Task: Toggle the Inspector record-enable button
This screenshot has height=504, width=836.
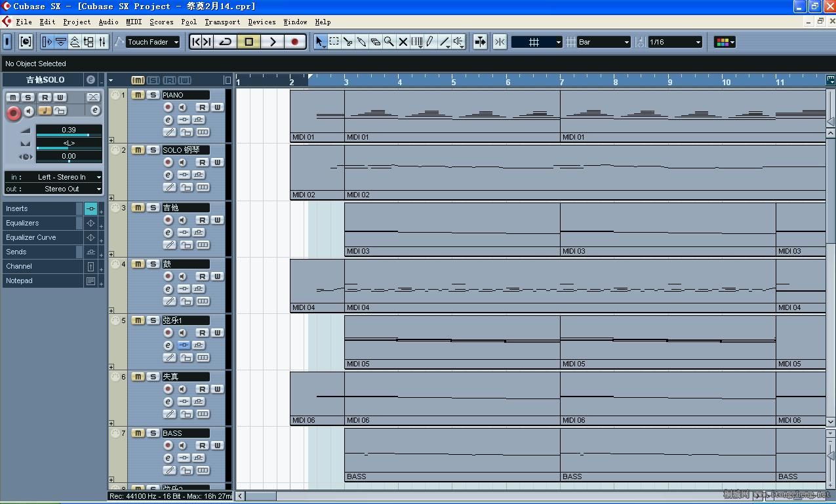Action: 13,113
